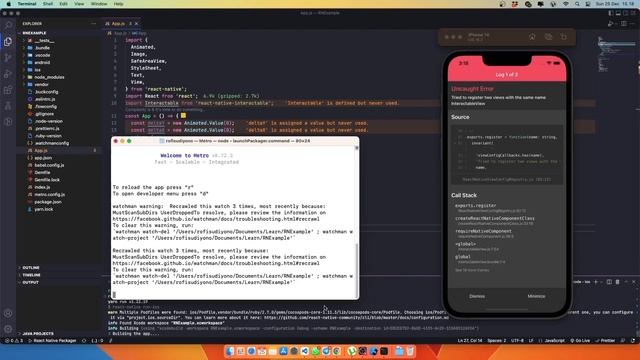Open Control Center in the menu bar
640x360 pixels.
[x=588, y=4]
